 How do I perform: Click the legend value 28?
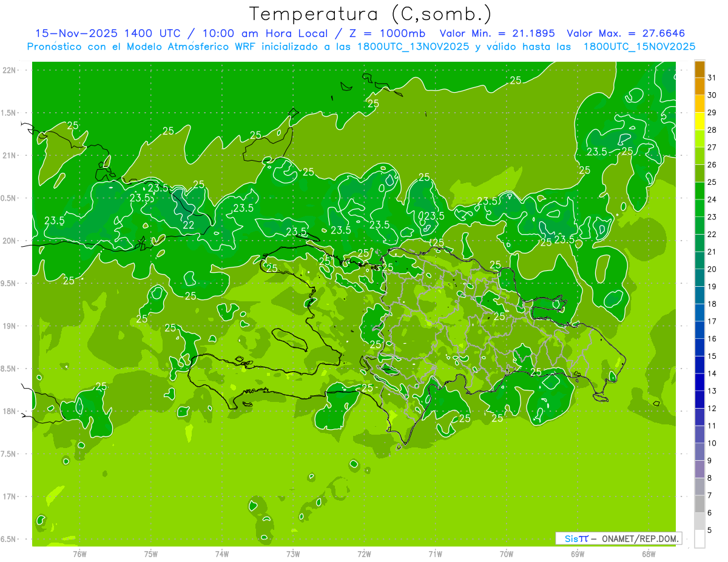coord(712,130)
